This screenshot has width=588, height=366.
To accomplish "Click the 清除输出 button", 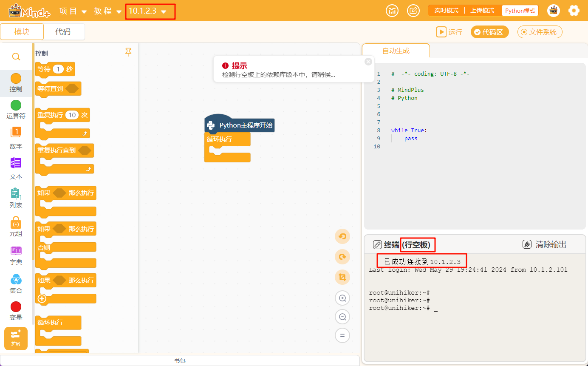I will (544, 244).
